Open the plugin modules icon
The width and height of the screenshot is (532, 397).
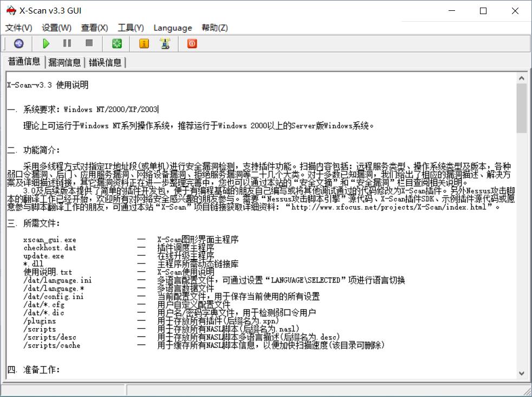[x=117, y=43]
